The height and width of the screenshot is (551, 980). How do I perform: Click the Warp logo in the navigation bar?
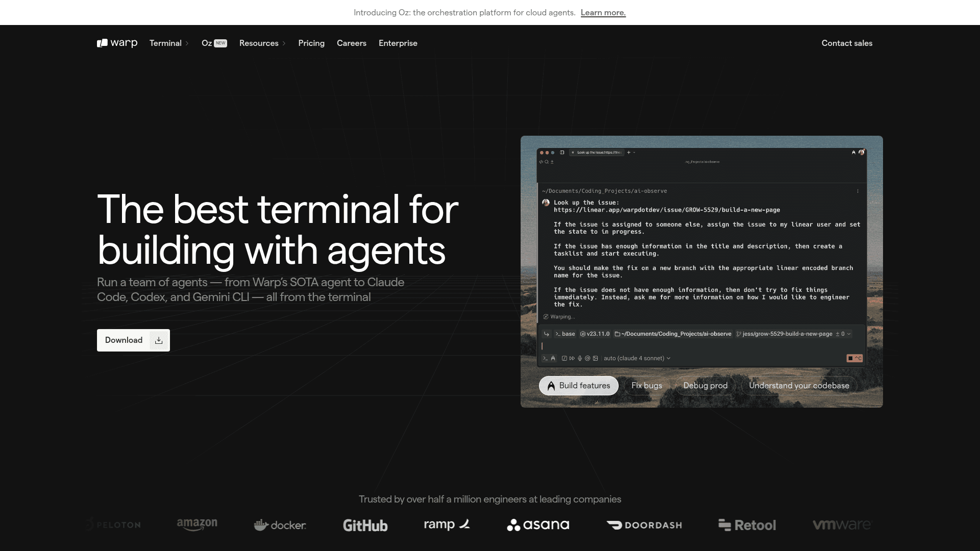click(x=117, y=43)
